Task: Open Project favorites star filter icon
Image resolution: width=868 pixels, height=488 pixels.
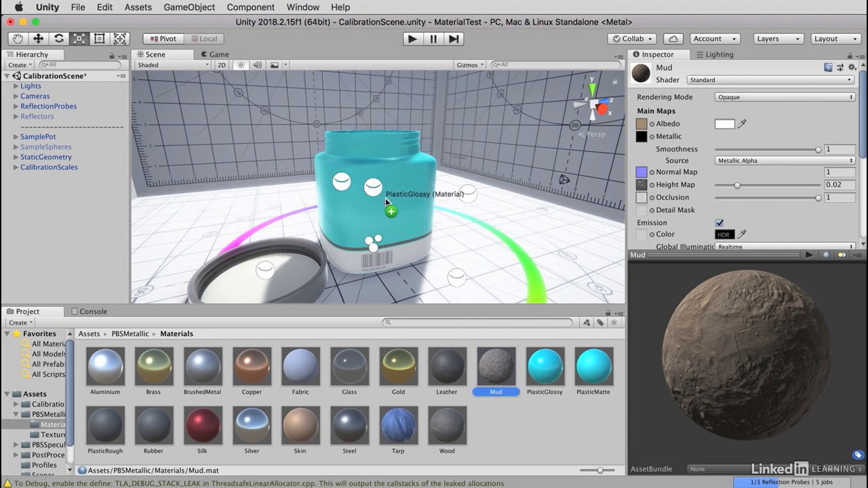Action: [x=614, y=323]
